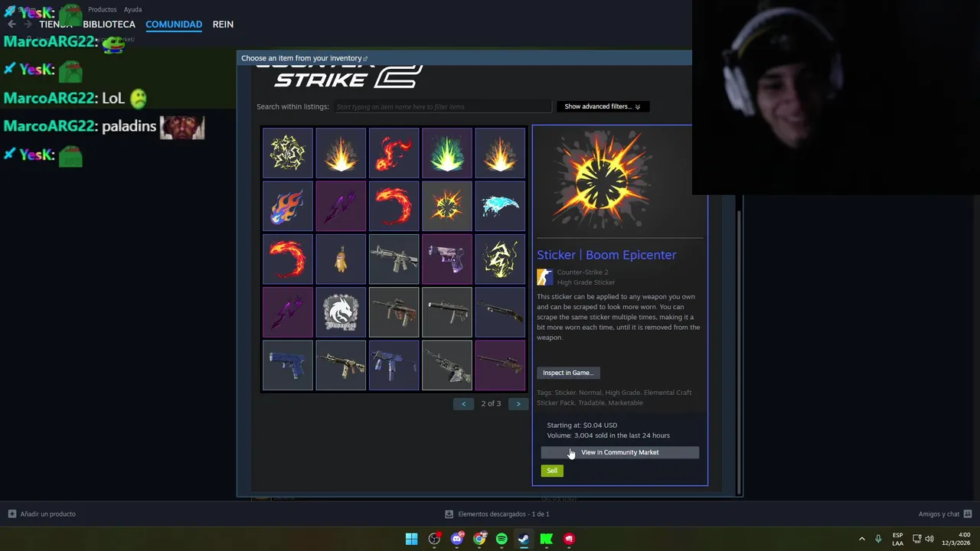Click the volume tray icon
The image size is (980, 551).
coord(929,539)
